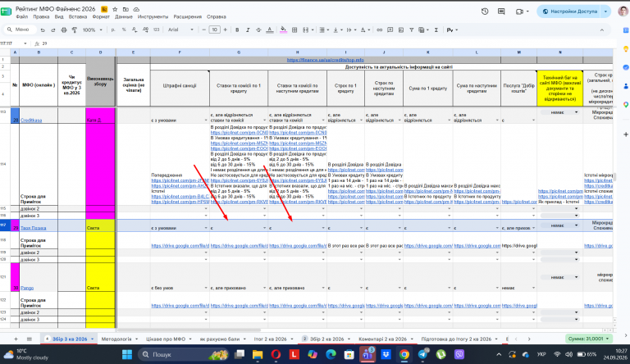The image size is (630, 364).
Task: Open the Формат menu
Action: pyautogui.click(x=101, y=17)
